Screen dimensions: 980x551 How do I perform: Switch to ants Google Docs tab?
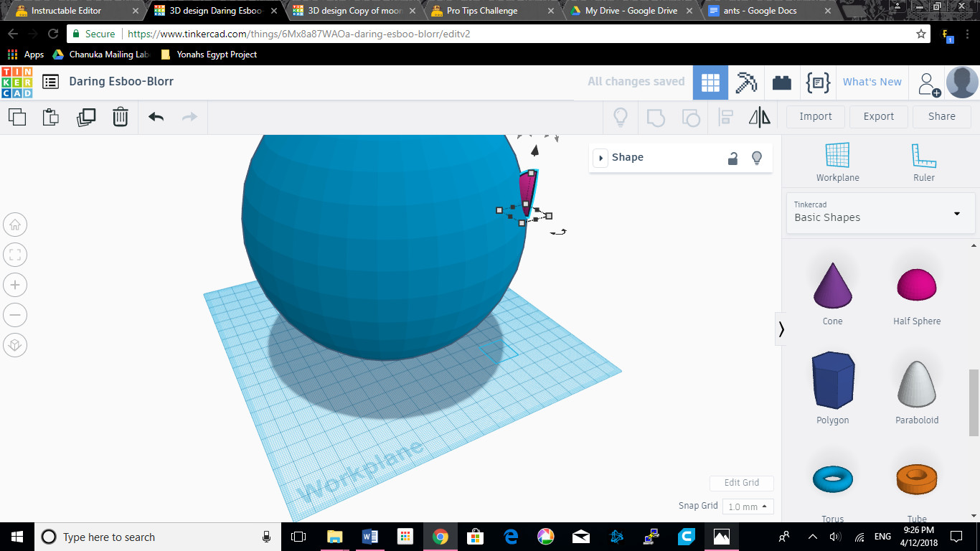pyautogui.click(x=770, y=11)
